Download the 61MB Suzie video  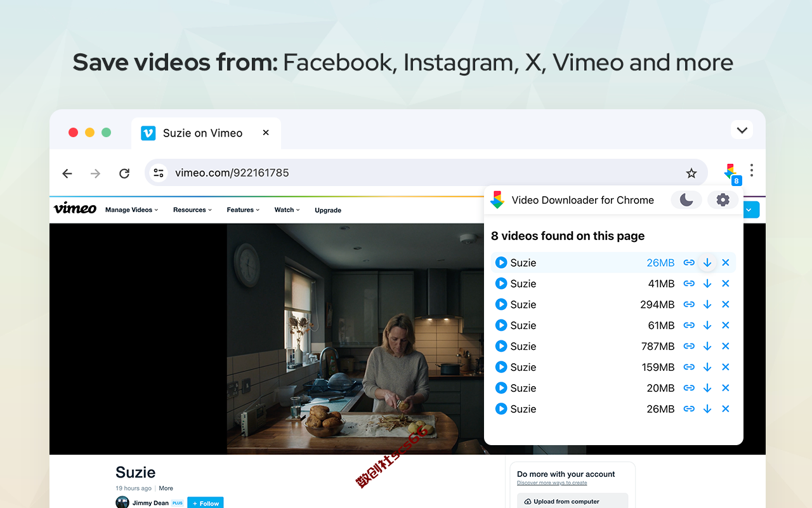[707, 326]
